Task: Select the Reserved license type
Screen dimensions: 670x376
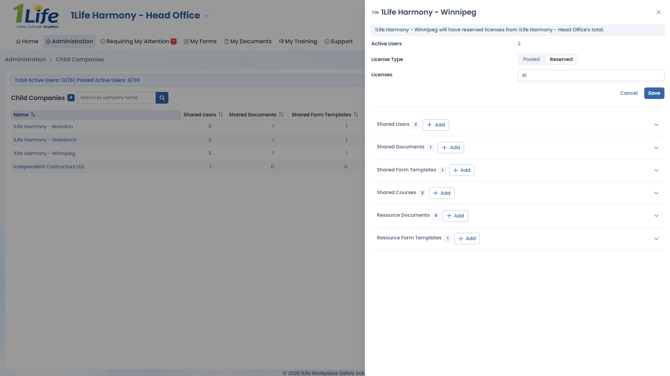Action: pos(561,59)
